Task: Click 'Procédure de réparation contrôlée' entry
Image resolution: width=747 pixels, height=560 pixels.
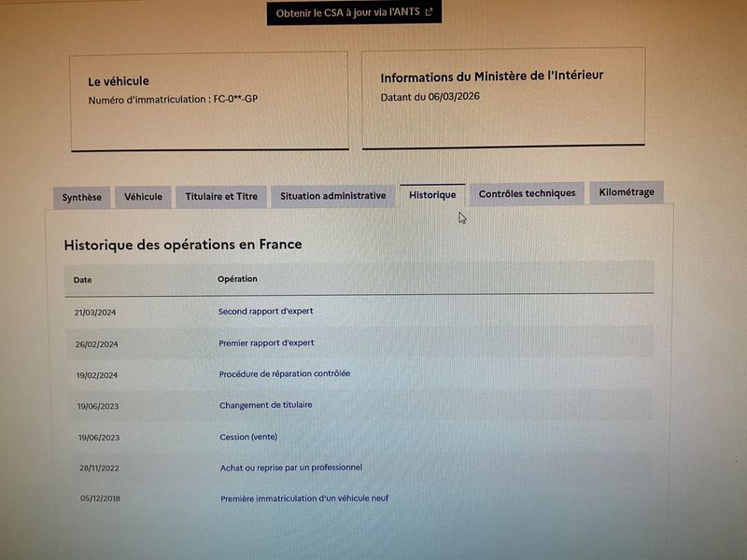Action: [x=285, y=374]
